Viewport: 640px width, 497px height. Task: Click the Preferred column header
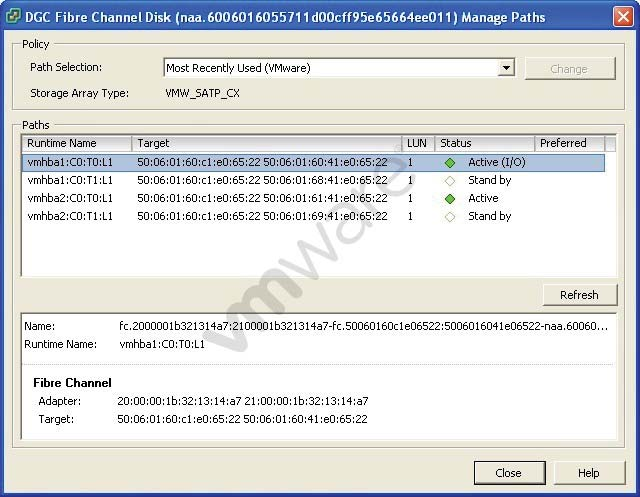[x=569, y=143]
